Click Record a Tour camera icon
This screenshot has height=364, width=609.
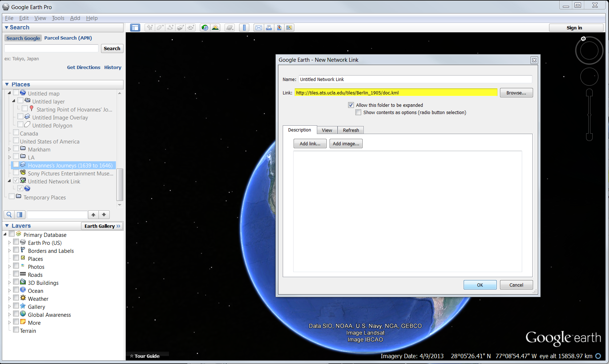191,28
